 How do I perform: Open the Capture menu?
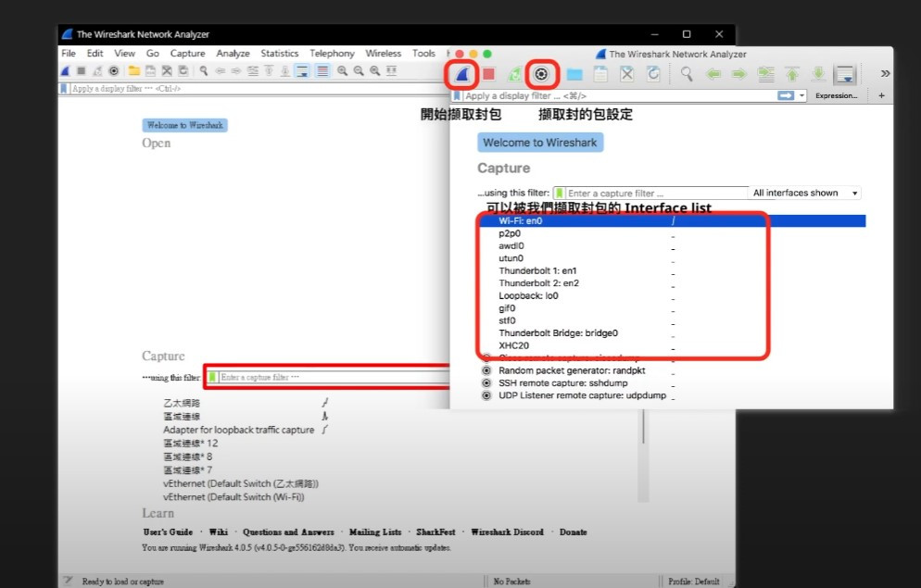coord(187,54)
